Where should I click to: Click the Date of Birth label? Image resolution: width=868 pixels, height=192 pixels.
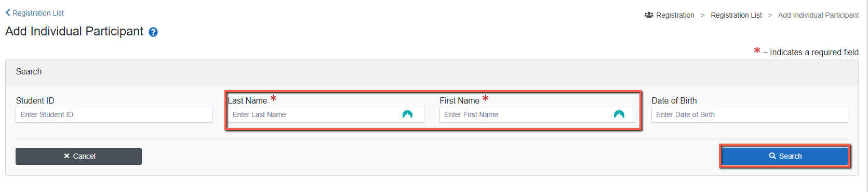click(674, 100)
